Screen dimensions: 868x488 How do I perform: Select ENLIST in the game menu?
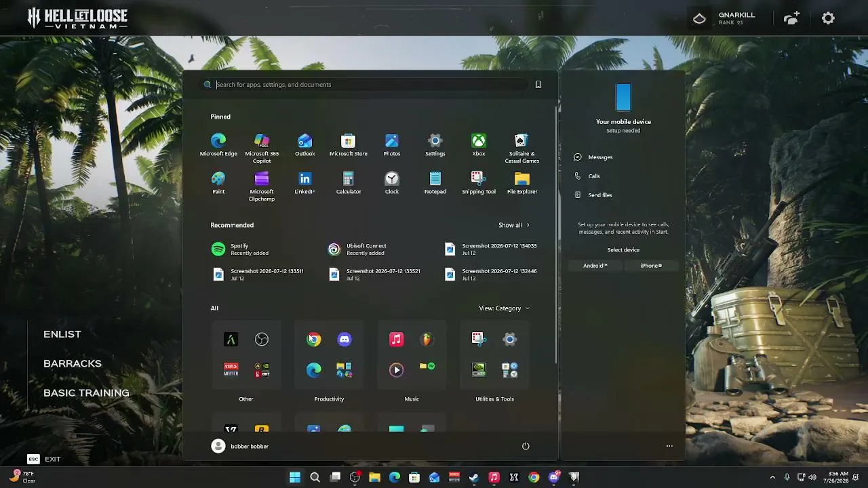pyautogui.click(x=62, y=334)
